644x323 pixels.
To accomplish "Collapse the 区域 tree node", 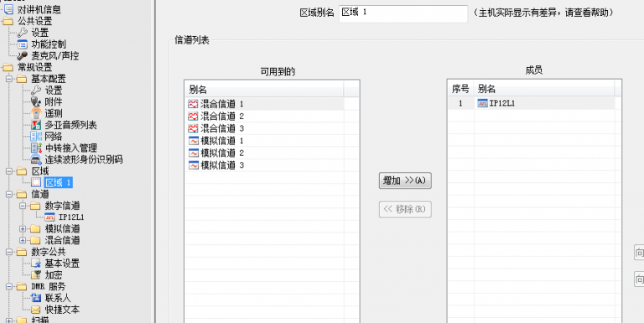I will 9,171.
